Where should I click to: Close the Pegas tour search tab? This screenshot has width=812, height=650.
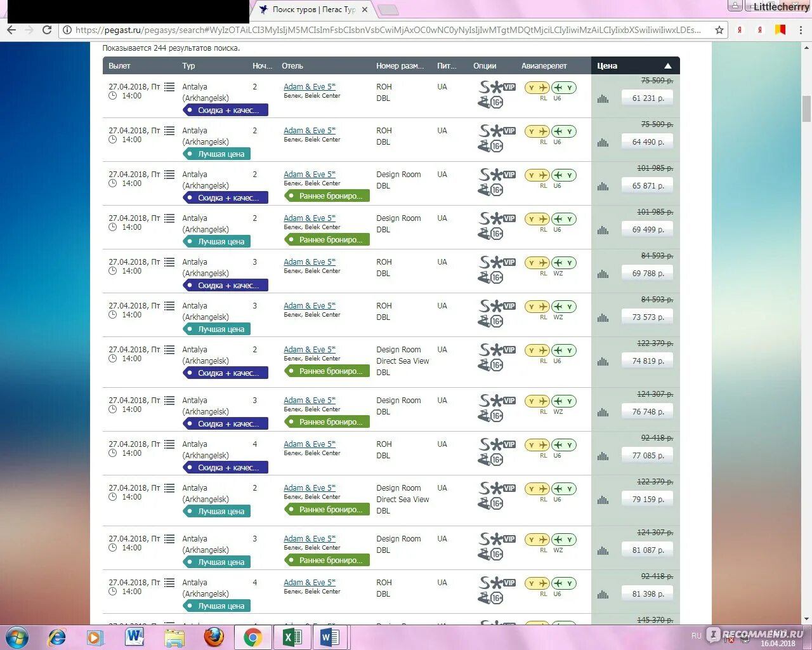tap(365, 10)
